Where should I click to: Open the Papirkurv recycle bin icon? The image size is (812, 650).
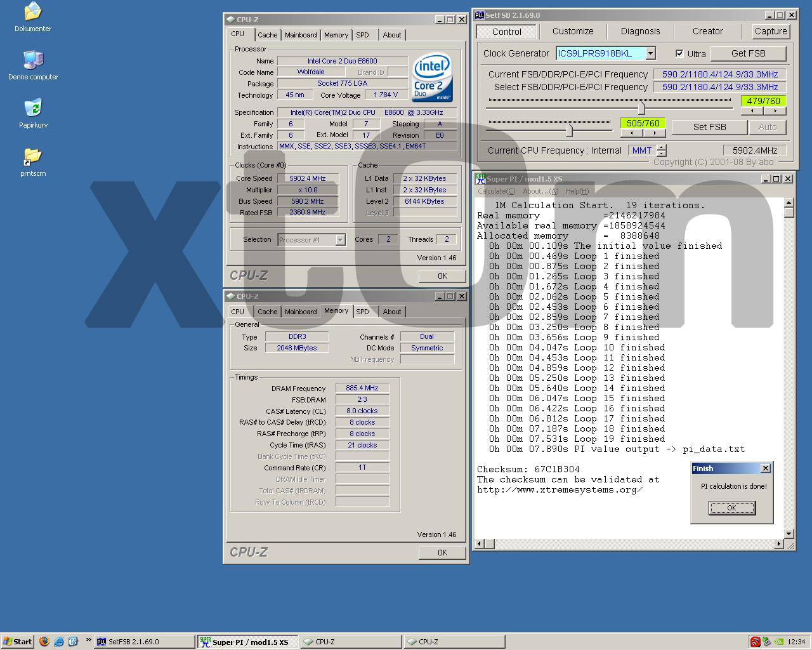(33, 109)
